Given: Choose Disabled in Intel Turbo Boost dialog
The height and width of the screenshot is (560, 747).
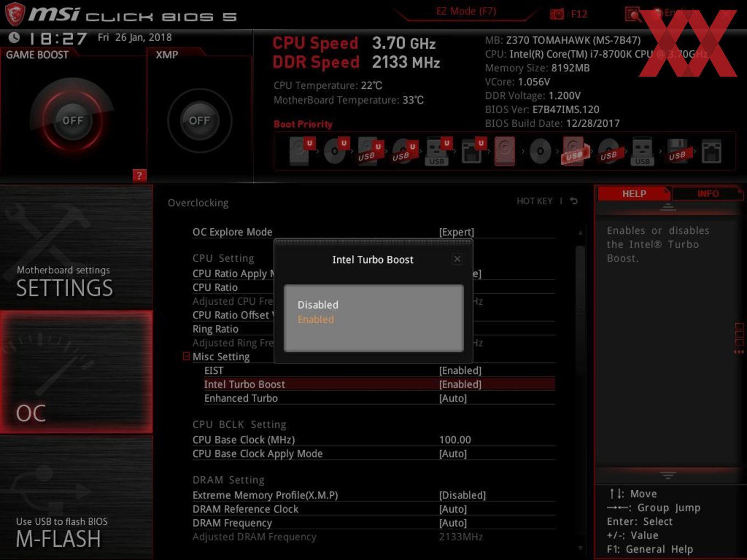Looking at the screenshot, I should [x=318, y=305].
